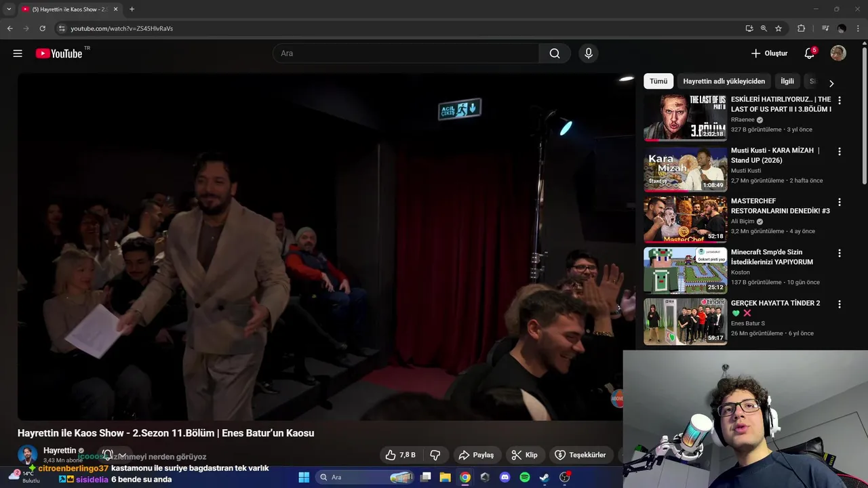The image size is (868, 488).
Task: Open Chrome extensions puzzle icon
Action: point(801,28)
